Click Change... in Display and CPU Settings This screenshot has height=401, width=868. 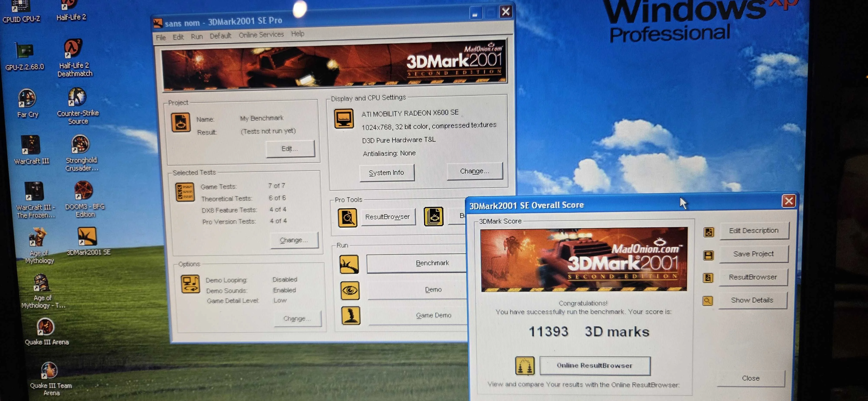click(x=474, y=171)
